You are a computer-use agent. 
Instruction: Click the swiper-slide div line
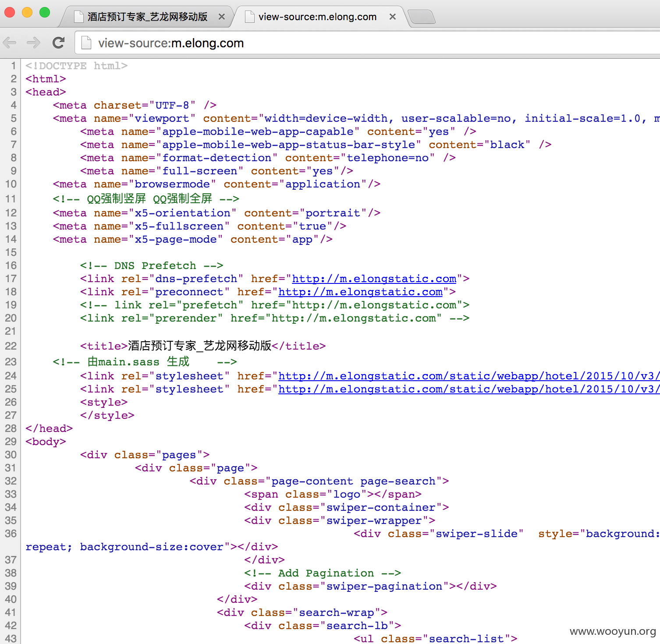(507, 534)
